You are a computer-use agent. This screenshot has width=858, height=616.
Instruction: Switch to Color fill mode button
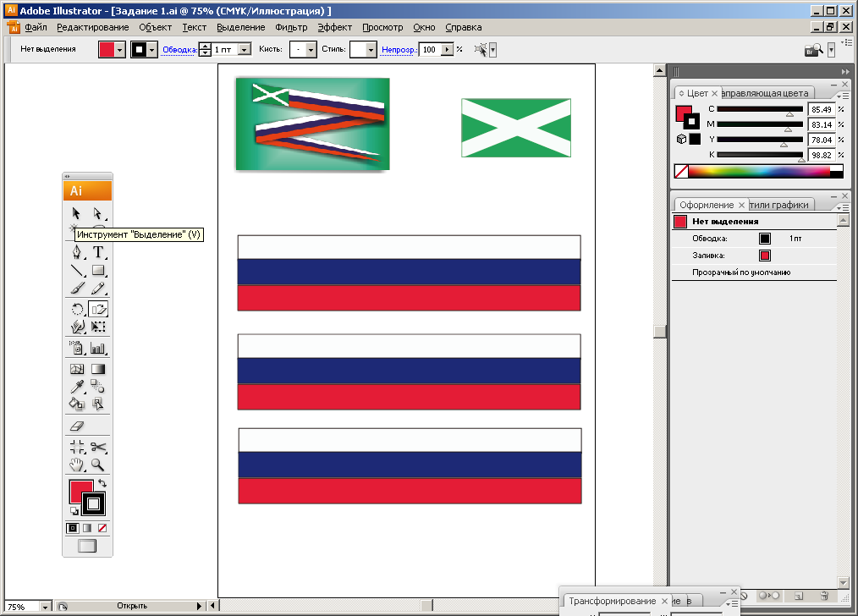click(72, 528)
